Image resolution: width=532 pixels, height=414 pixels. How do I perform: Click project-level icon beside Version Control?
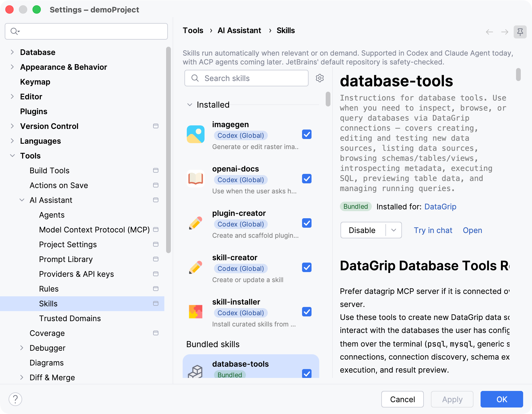(156, 126)
